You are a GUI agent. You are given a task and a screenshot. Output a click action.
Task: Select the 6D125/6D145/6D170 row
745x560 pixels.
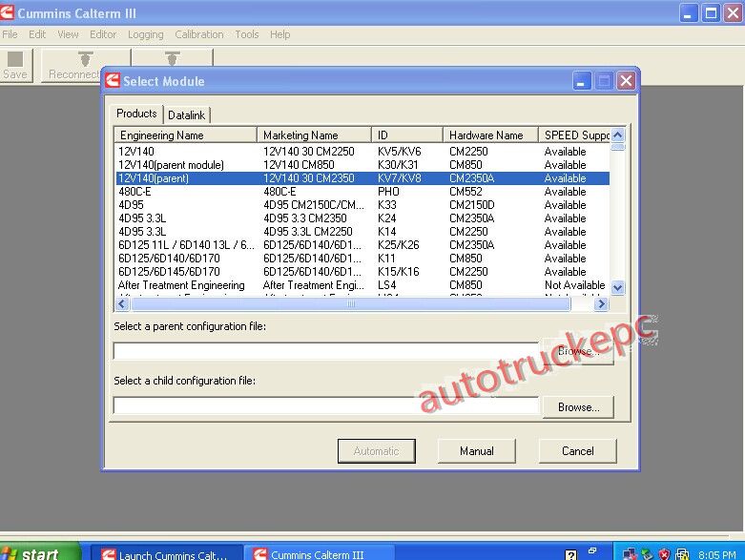tap(362, 271)
